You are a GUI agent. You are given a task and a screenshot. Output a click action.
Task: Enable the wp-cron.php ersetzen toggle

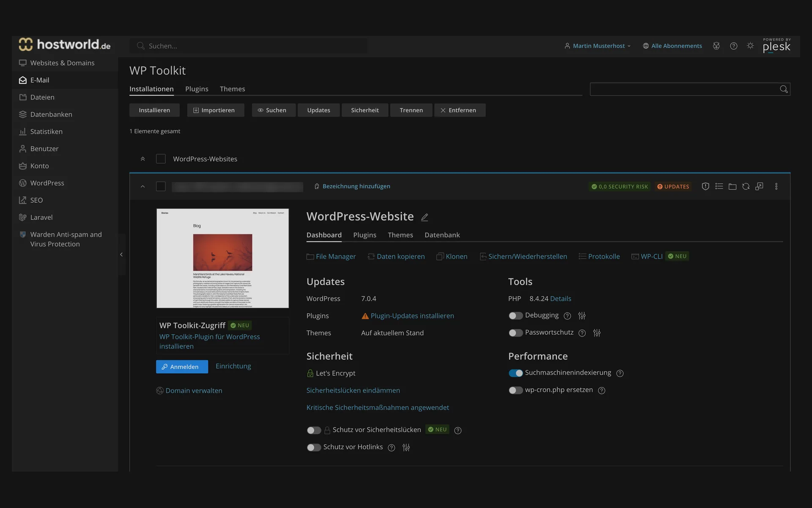coord(516,390)
